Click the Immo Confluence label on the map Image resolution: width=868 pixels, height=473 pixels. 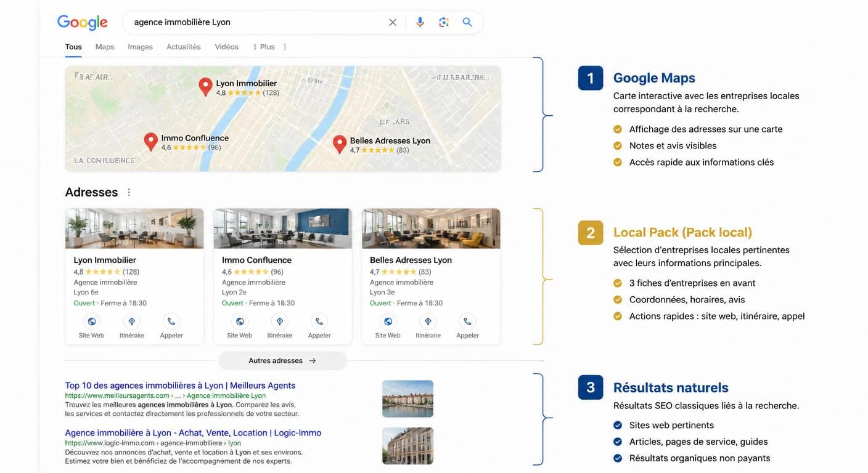coord(195,138)
